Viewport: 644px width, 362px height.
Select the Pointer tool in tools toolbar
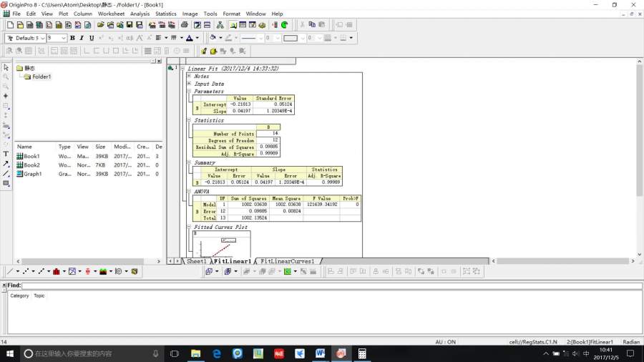[x=6, y=67]
